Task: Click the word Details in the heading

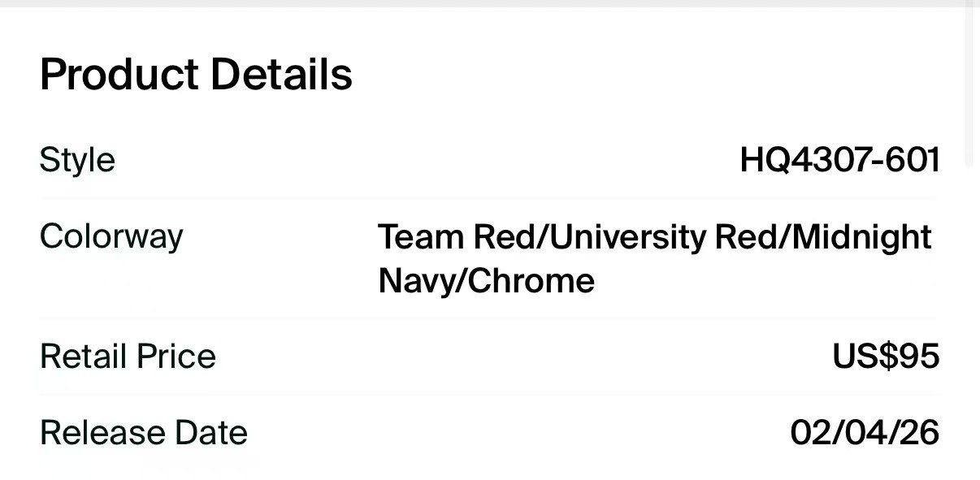Action: (281, 75)
